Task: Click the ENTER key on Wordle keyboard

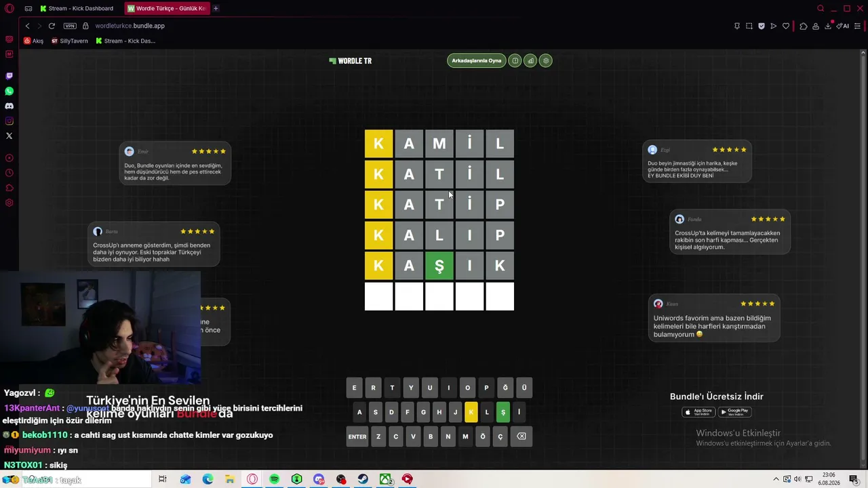Action: pos(357,436)
